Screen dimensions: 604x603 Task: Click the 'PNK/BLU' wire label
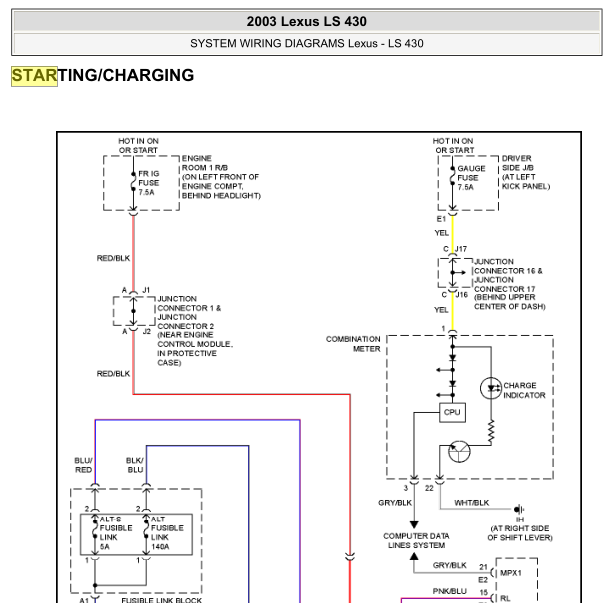[x=450, y=591]
